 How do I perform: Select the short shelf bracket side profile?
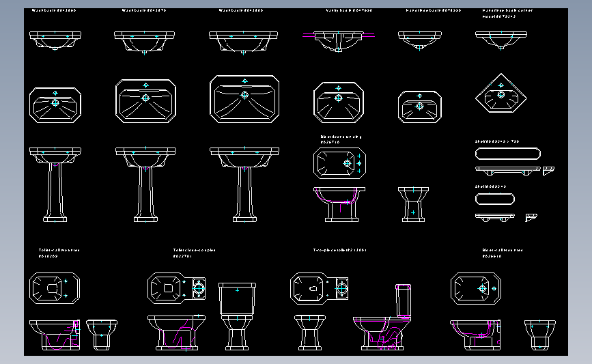point(531,217)
